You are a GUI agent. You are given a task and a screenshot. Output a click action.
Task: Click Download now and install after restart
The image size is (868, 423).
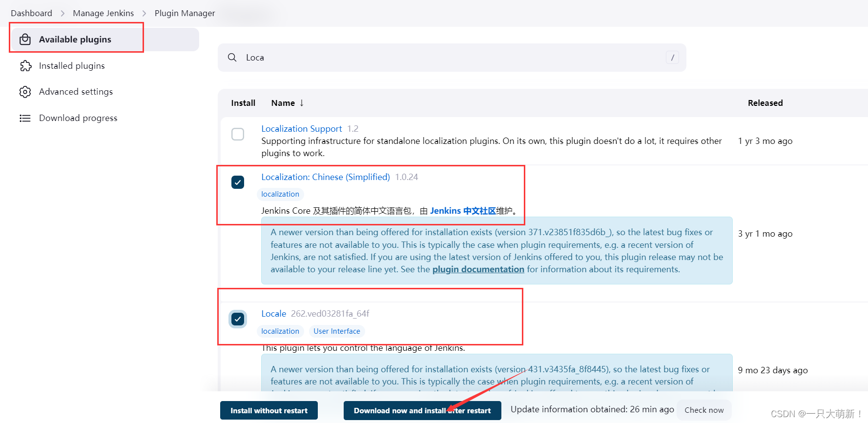pos(422,410)
